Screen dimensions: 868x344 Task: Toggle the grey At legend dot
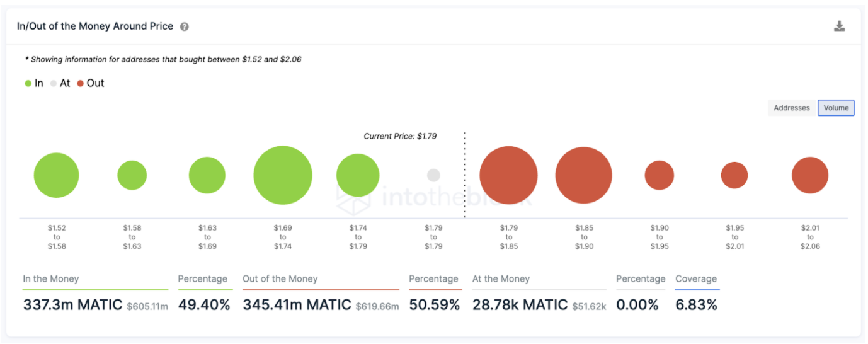(54, 83)
